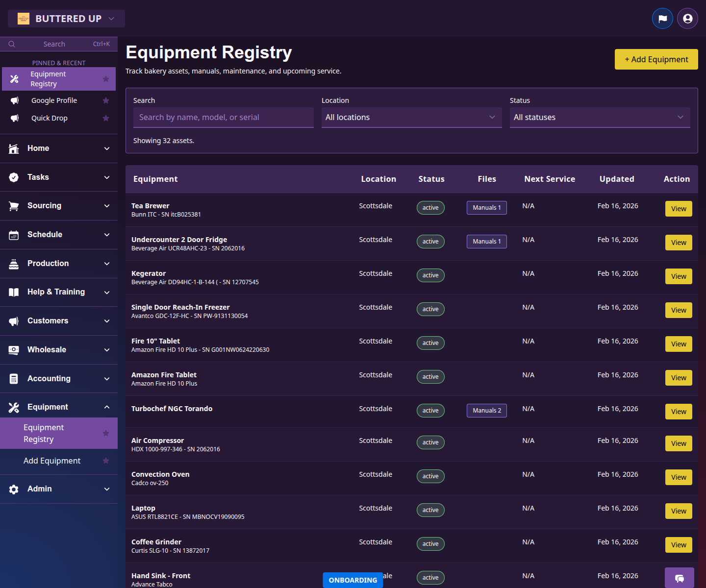This screenshot has height=588, width=706.
Task: Open the All statuses dropdown
Action: tap(600, 117)
